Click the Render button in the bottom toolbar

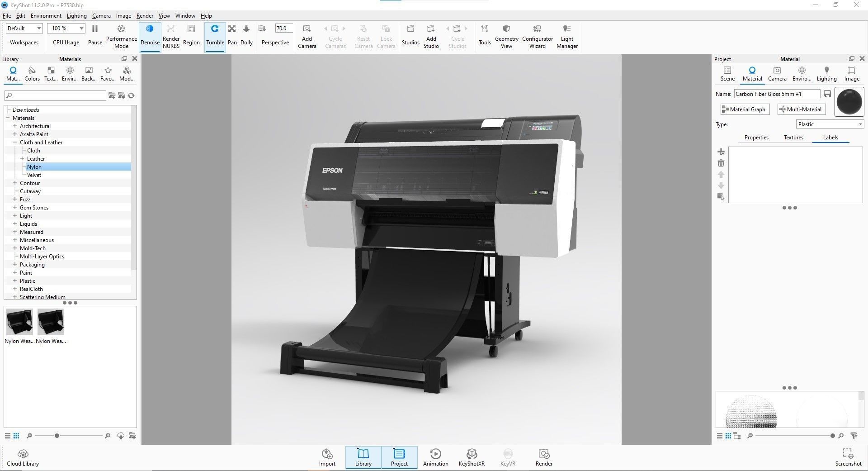click(544, 457)
